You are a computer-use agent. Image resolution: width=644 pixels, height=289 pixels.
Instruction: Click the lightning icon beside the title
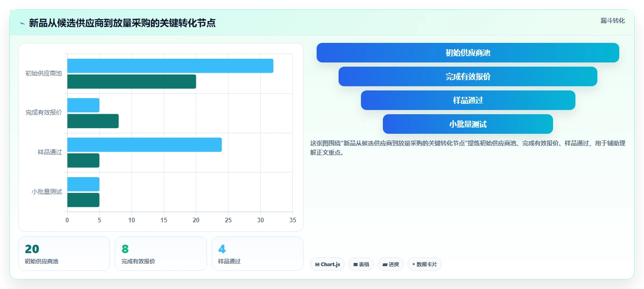22,23
